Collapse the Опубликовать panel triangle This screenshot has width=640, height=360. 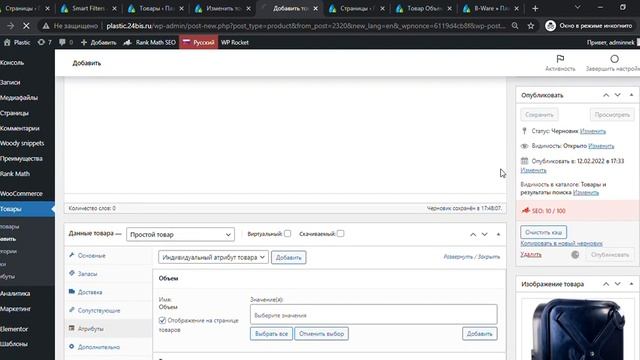[x=631, y=95]
